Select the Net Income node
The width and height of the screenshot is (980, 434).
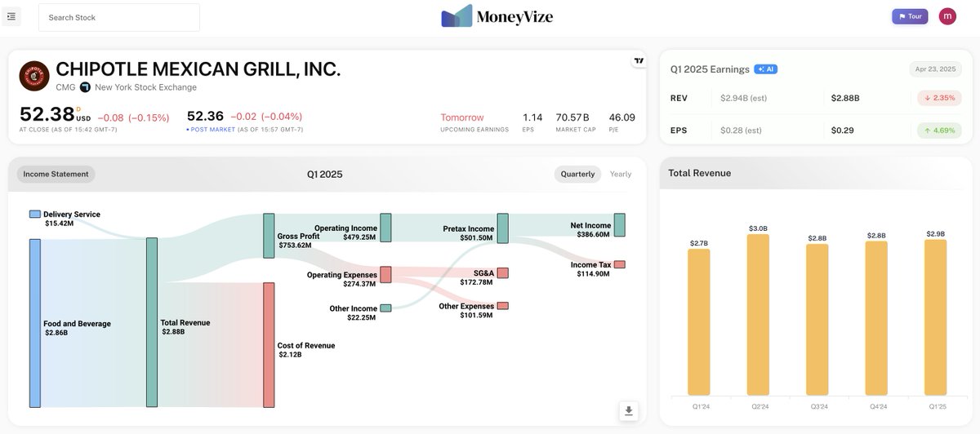[619, 225]
